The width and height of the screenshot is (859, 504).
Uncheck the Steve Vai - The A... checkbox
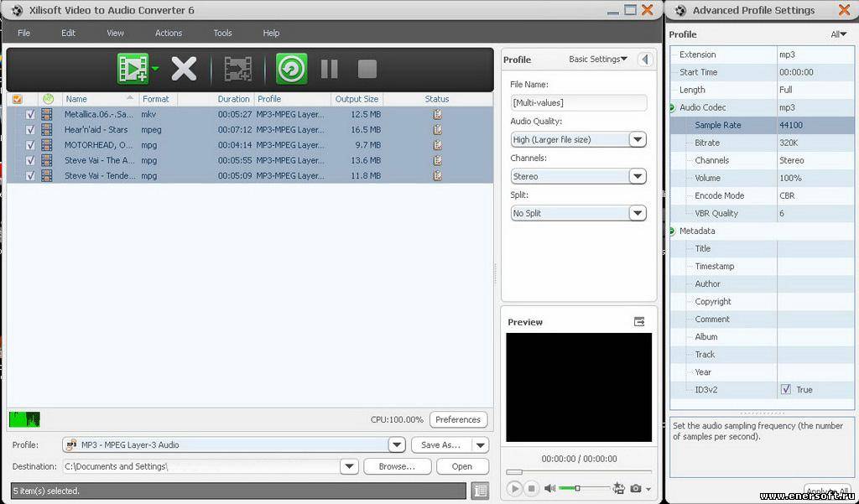coord(30,160)
